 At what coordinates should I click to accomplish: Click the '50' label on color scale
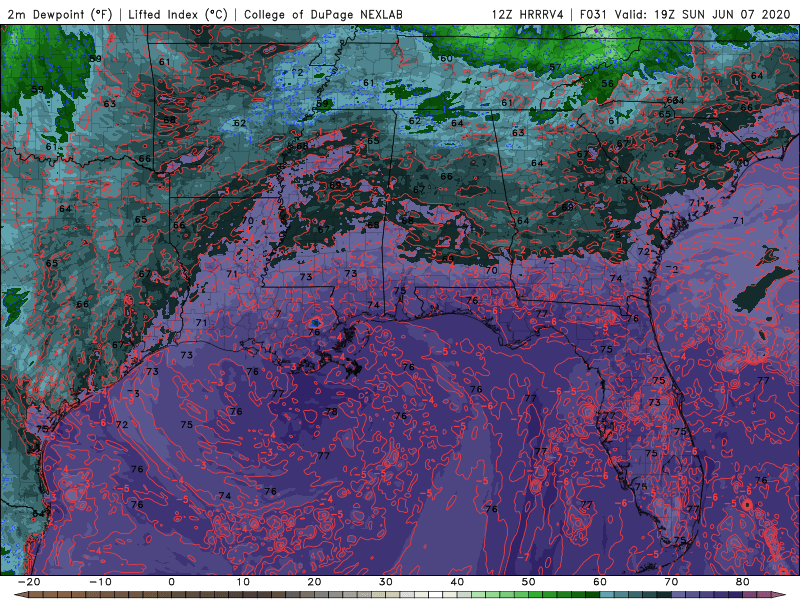pyautogui.click(x=529, y=582)
